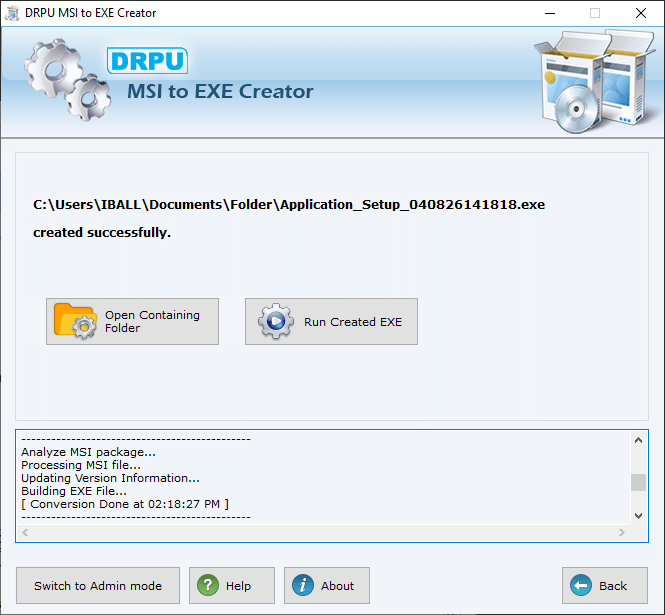
Task: Click the folder-with-gear icon
Action: pos(75,321)
